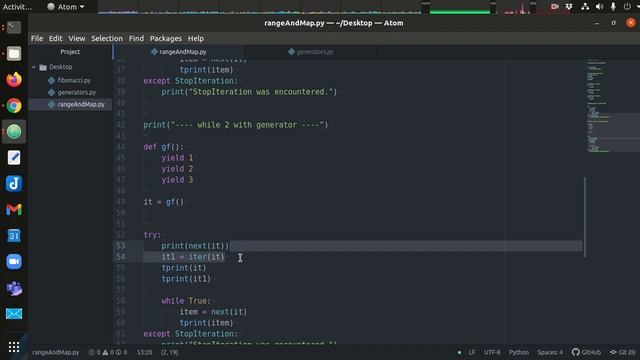640x360 pixels.
Task: Click the Activities button in top bar
Action: point(17,7)
